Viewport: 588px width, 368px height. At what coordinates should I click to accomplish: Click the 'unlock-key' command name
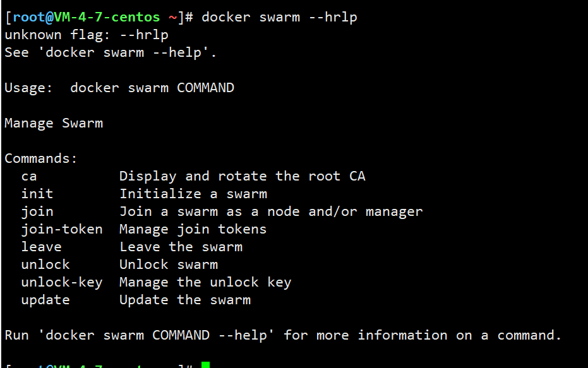pyautogui.click(x=62, y=282)
